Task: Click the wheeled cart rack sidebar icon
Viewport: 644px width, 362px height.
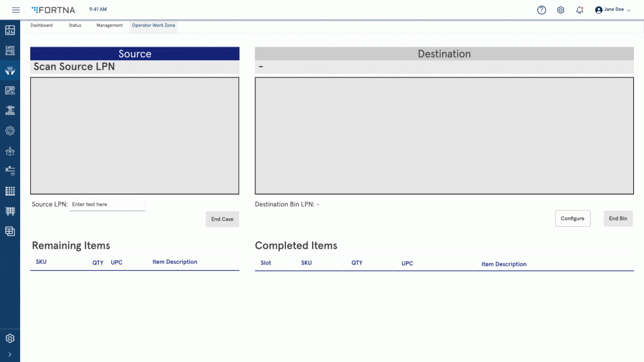Action: tap(10, 211)
